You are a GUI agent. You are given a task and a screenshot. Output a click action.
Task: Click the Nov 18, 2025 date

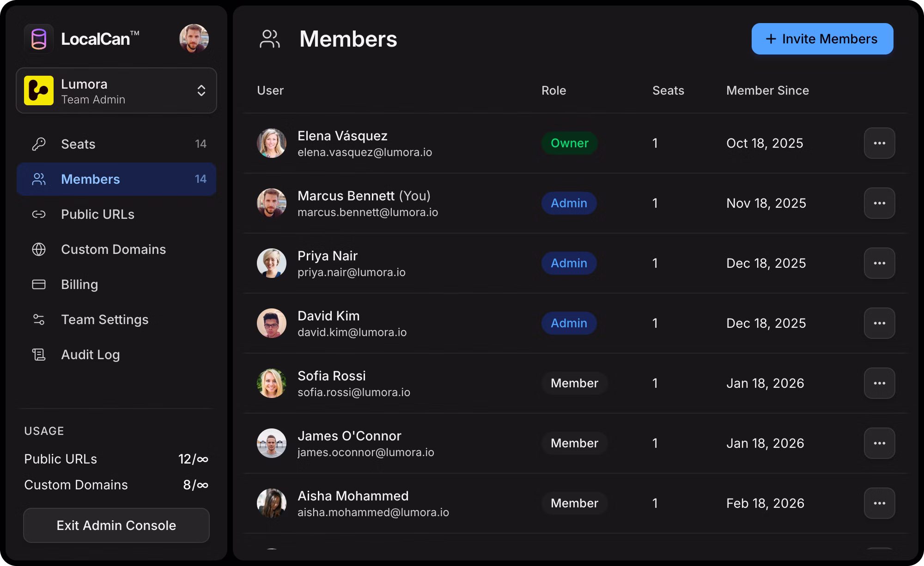(766, 203)
